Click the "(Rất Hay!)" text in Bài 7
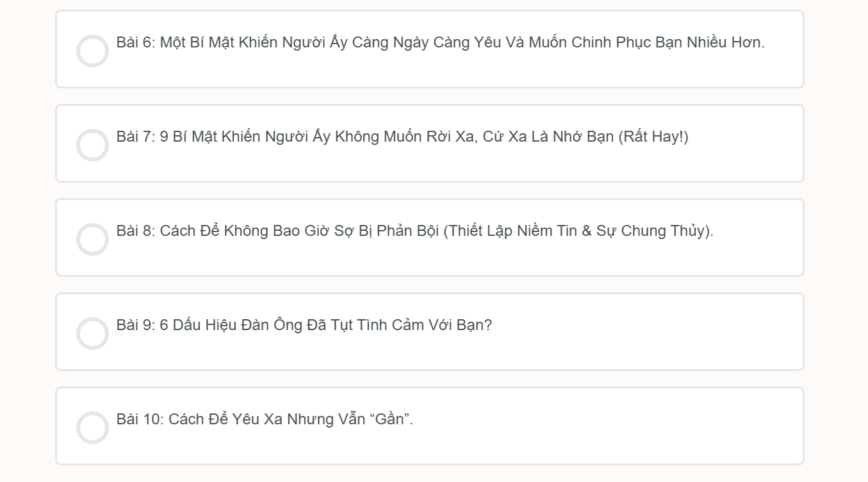The width and height of the screenshot is (868, 482). tap(653, 137)
